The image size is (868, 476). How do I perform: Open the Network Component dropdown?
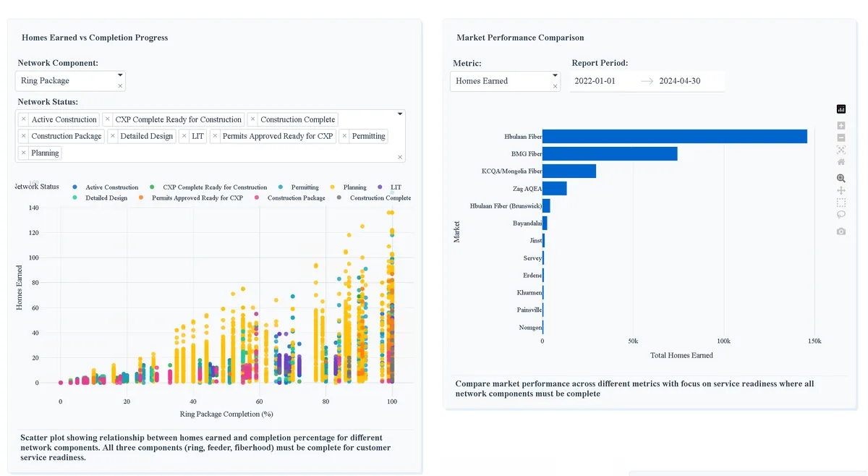pos(70,81)
